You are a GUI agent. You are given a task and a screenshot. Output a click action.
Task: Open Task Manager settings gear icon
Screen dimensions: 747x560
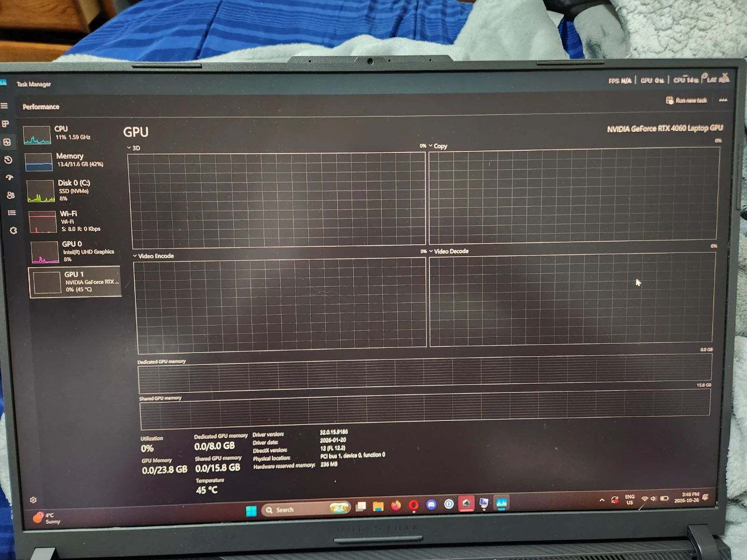(x=33, y=500)
